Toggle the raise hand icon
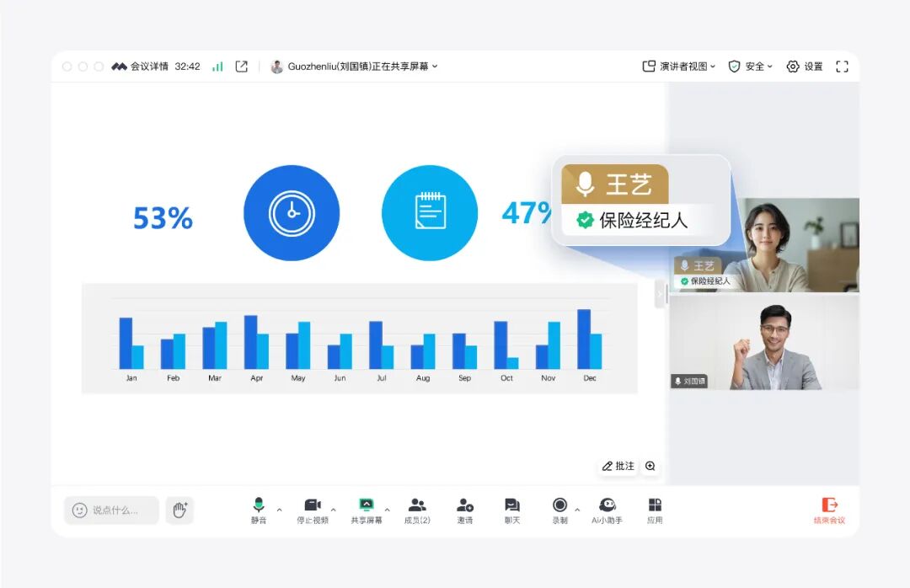This screenshot has height=588, width=910. tap(179, 510)
